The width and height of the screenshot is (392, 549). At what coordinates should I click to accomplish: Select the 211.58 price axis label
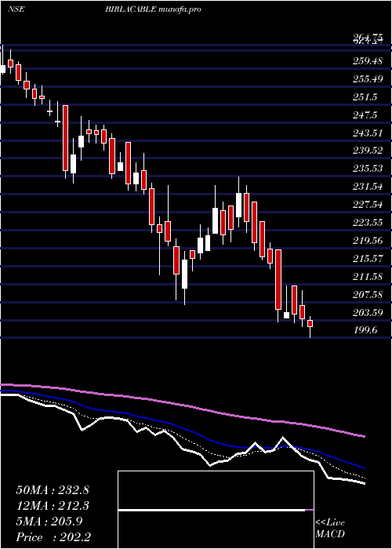[x=367, y=277]
